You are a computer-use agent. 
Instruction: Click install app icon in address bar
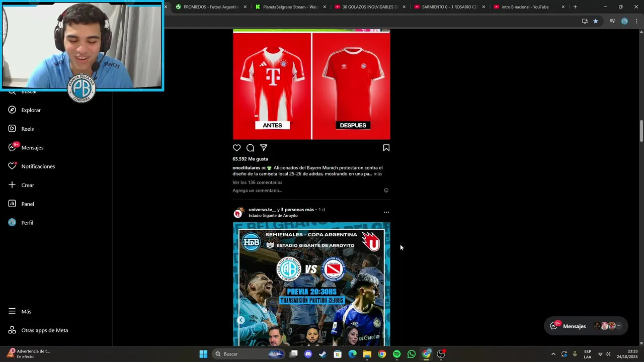pyautogui.click(x=585, y=21)
